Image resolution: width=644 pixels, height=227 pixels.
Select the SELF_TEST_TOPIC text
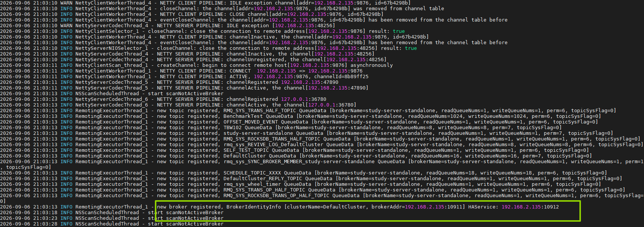tap(246, 150)
